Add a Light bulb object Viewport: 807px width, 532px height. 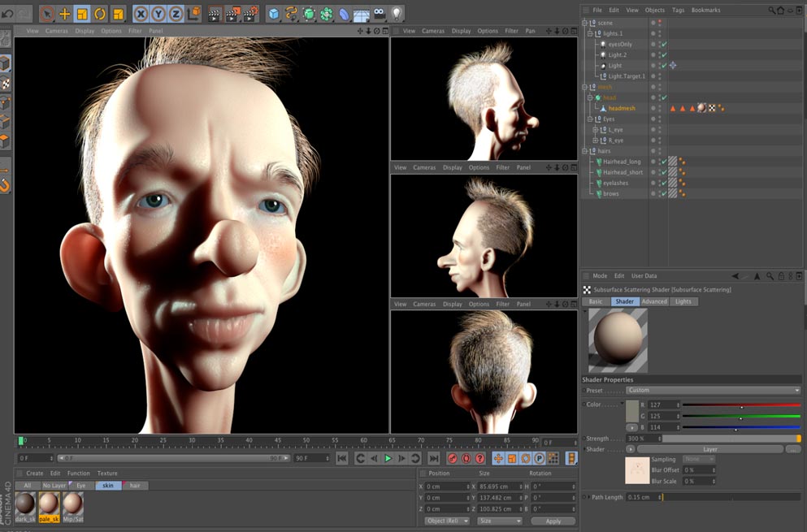397,14
